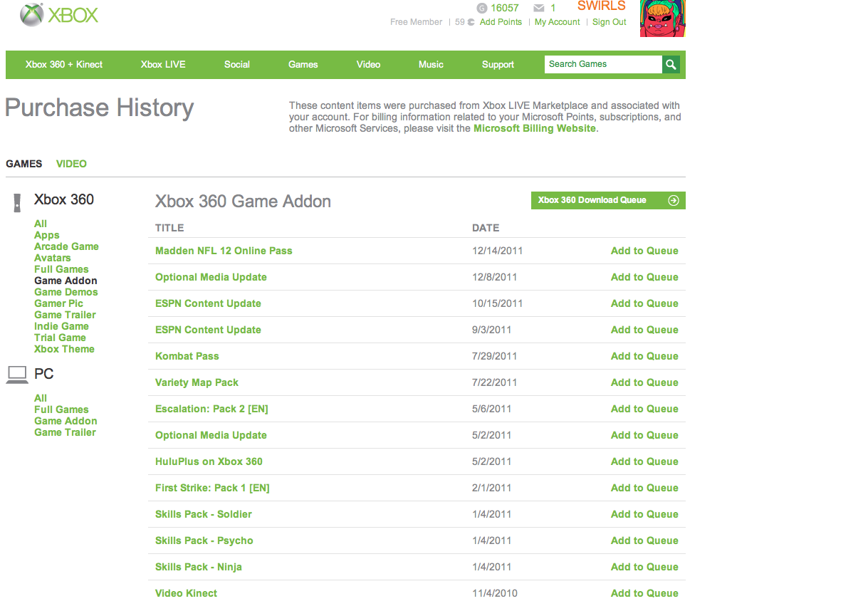This screenshot has height=606, width=868.
Task: Open the Xbox LIVE menu
Action: click(x=163, y=64)
